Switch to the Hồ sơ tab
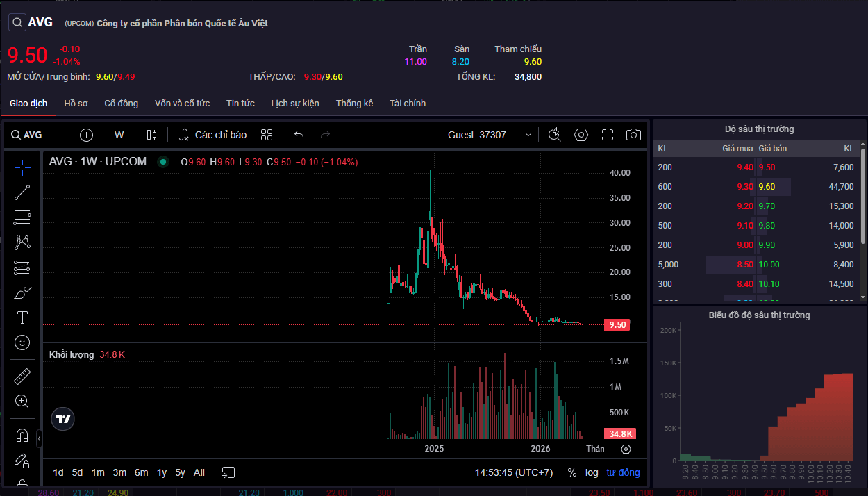 pyautogui.click(x=76, y=103)
